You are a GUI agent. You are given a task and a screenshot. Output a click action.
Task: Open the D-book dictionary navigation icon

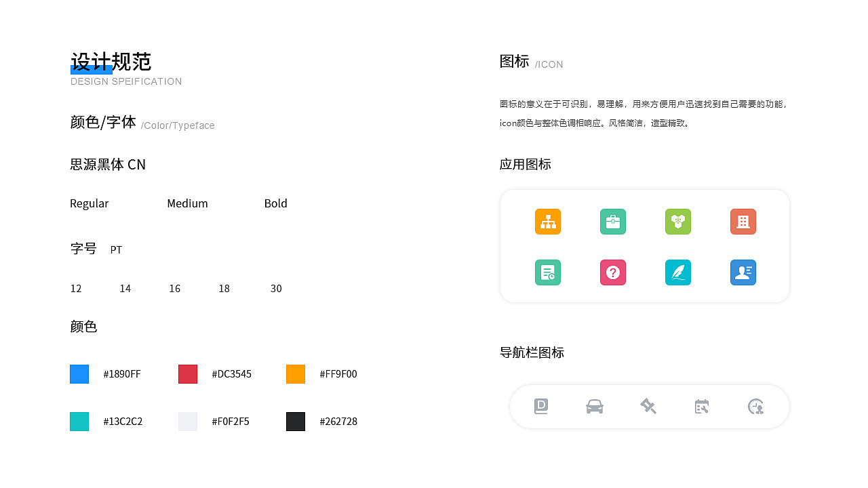pyautogui.click(x=541, y=406)
